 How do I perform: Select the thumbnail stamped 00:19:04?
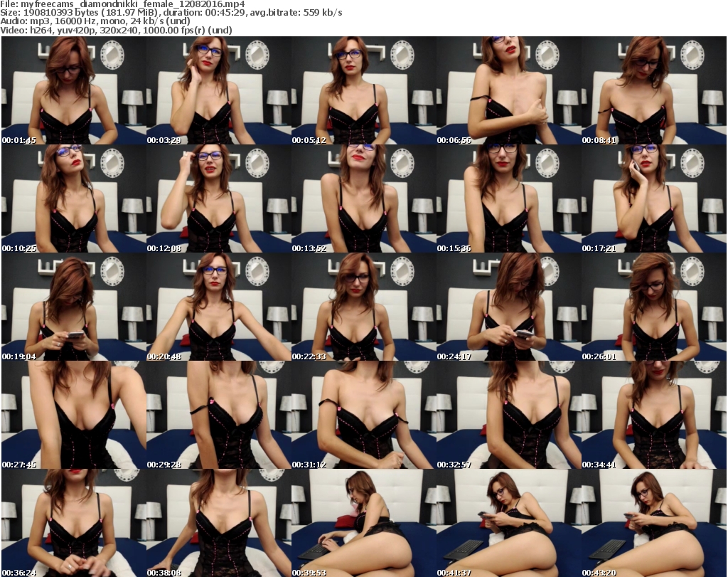click(74, 307)
